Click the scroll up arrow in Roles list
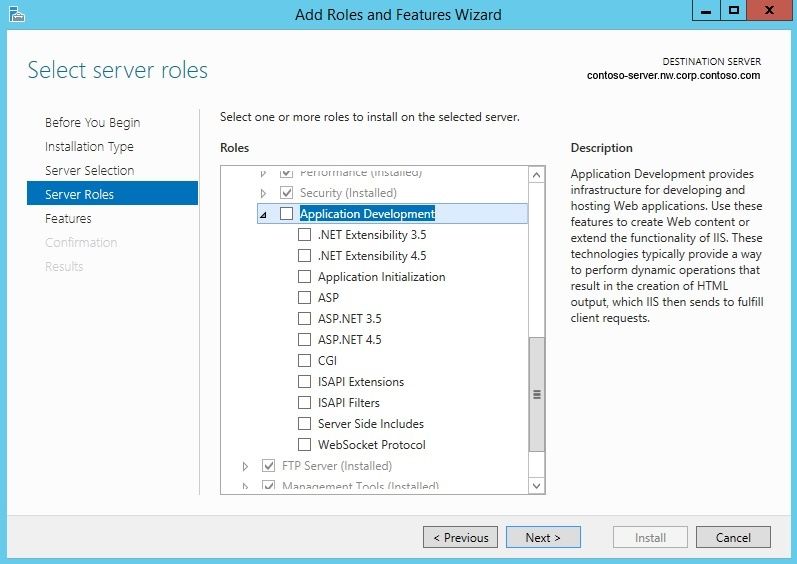 tap(536, 175)
